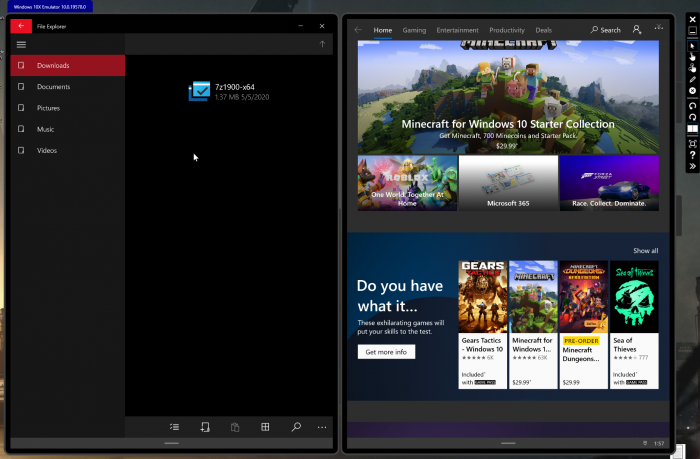Click the red back arrow in File Explorer
Image resolution: width=700 pixels, height=459 pixels.
[21, 26]
